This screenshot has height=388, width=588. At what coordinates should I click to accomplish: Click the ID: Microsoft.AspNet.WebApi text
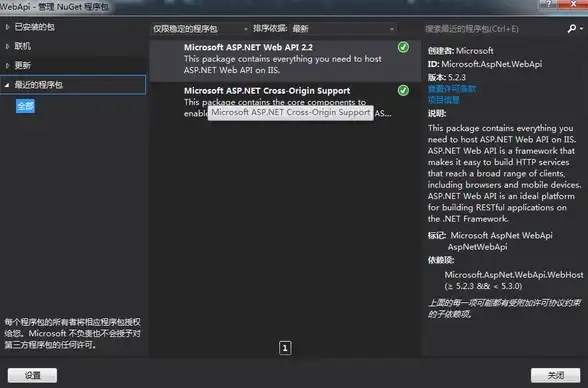(485, 64)
